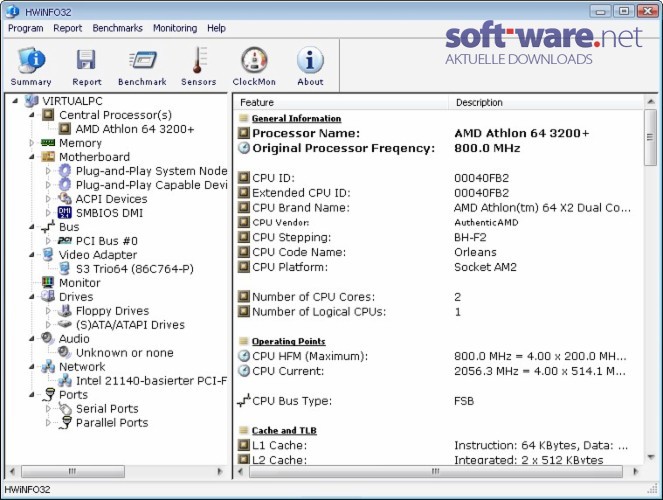Expand the PCI Bus #0 branch

pos(48,240)
